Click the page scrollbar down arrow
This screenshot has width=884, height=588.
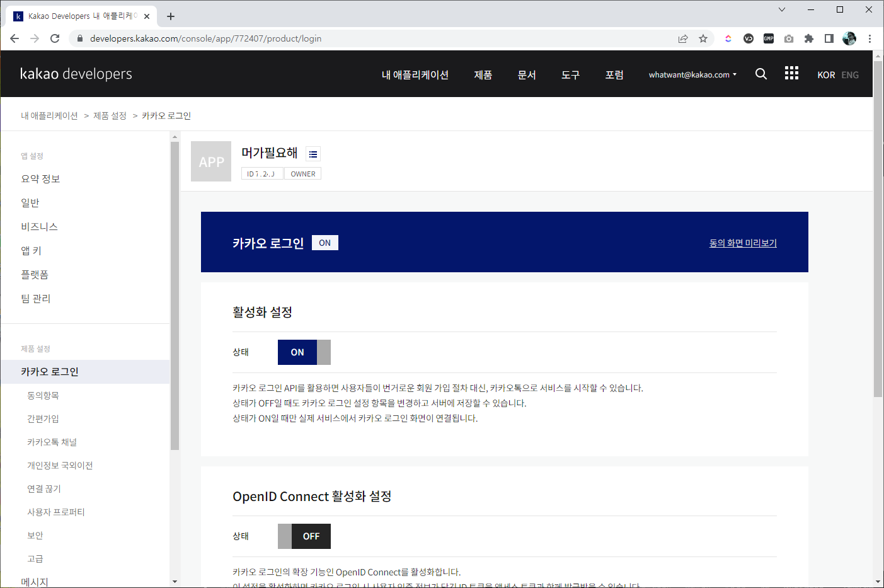coord(878,582)
